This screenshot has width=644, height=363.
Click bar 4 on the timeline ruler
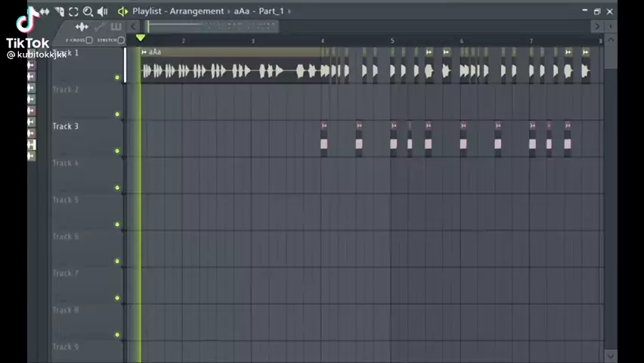click(323, 41)
